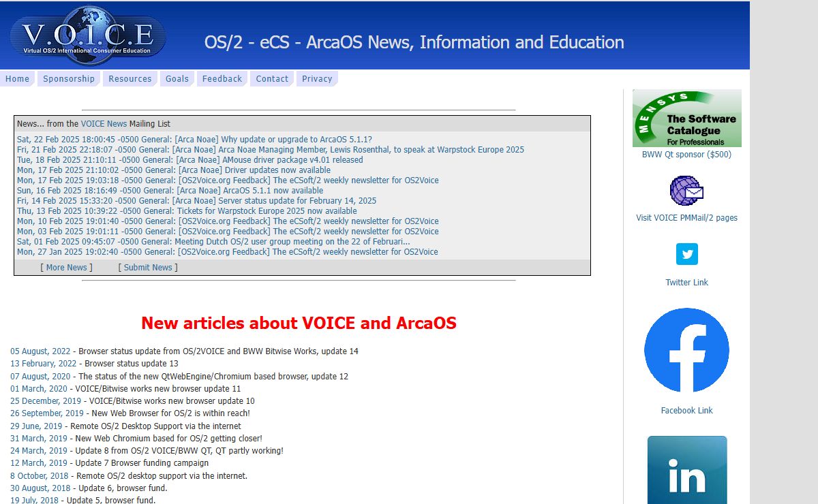This screenshot has height=504, width=818.
Task: Open the Goals menu tab
Action: [177, 79]
